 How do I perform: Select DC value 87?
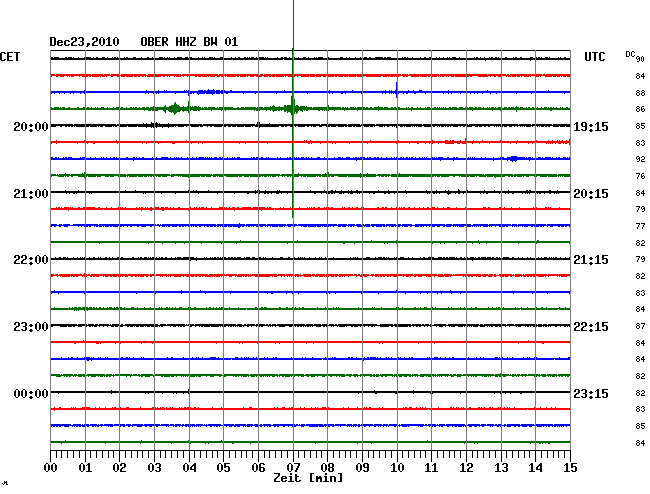pyautogui.click(x=640, y=326)
